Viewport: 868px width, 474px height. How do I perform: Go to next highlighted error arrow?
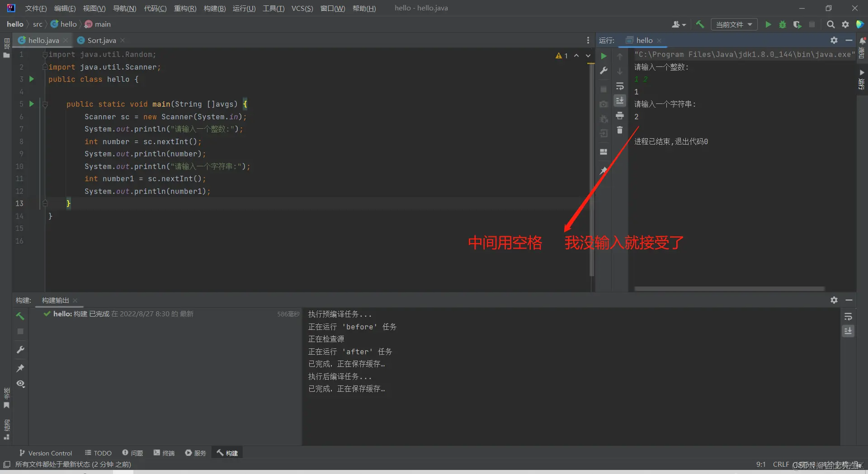(588, 56)
